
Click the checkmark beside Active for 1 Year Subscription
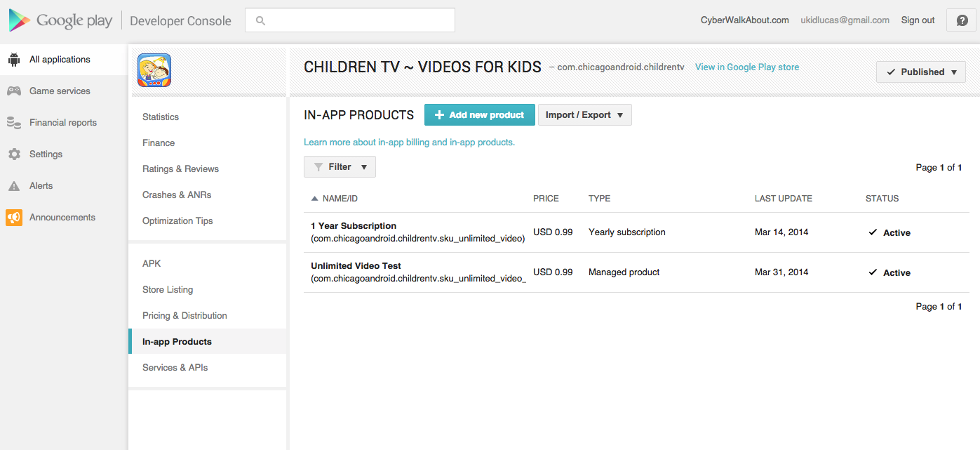[x=873, y=232]
